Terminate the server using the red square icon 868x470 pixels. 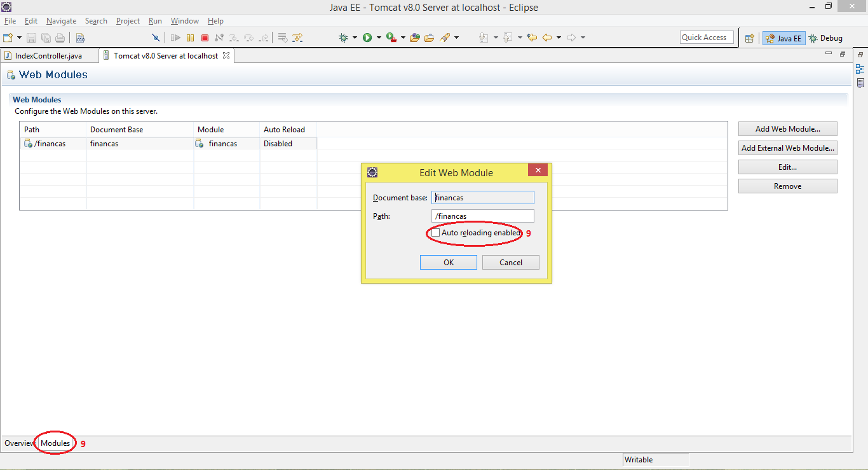pos(205,37)
